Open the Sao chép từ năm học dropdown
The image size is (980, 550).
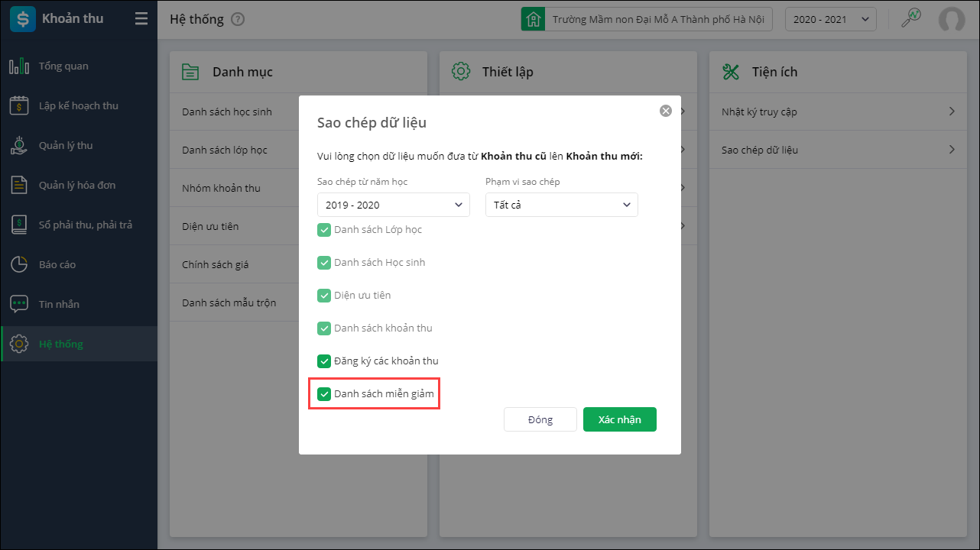pyautogui.click(x=394, y=205)
